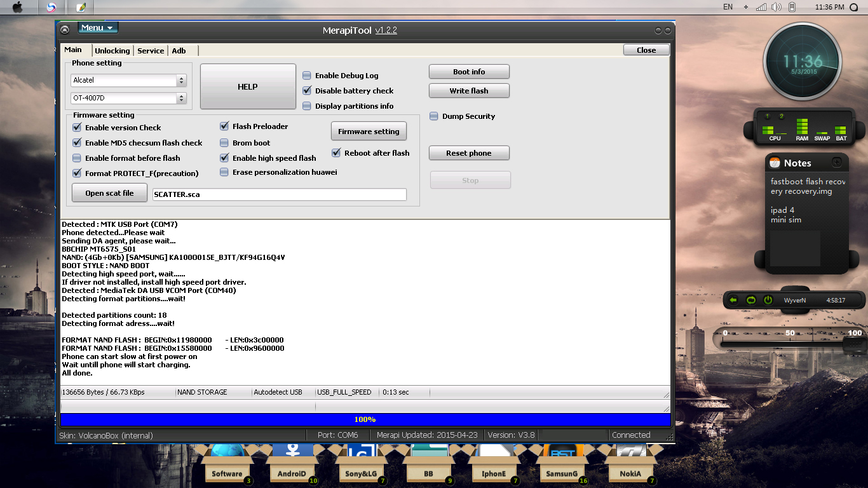Click the CPU meter in the system monitor widget
868x488 pixels.
(x=775, y=129)
